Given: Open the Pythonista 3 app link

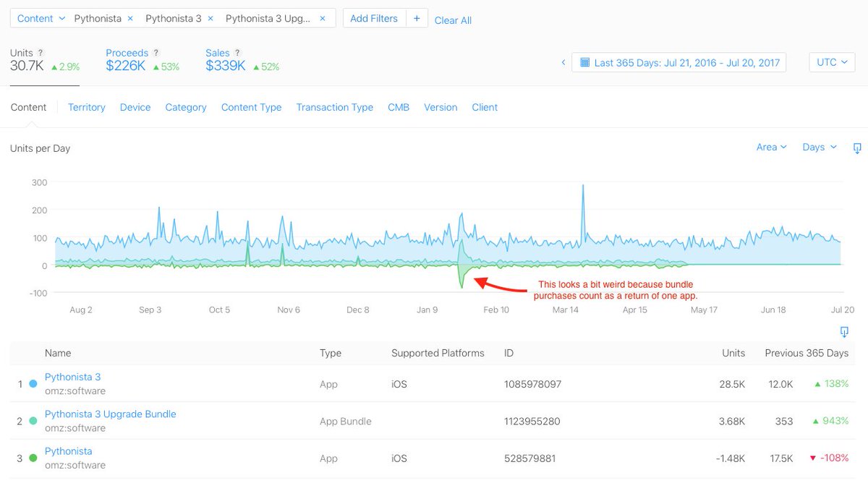Looking at the screenshot, I should 72,377.
